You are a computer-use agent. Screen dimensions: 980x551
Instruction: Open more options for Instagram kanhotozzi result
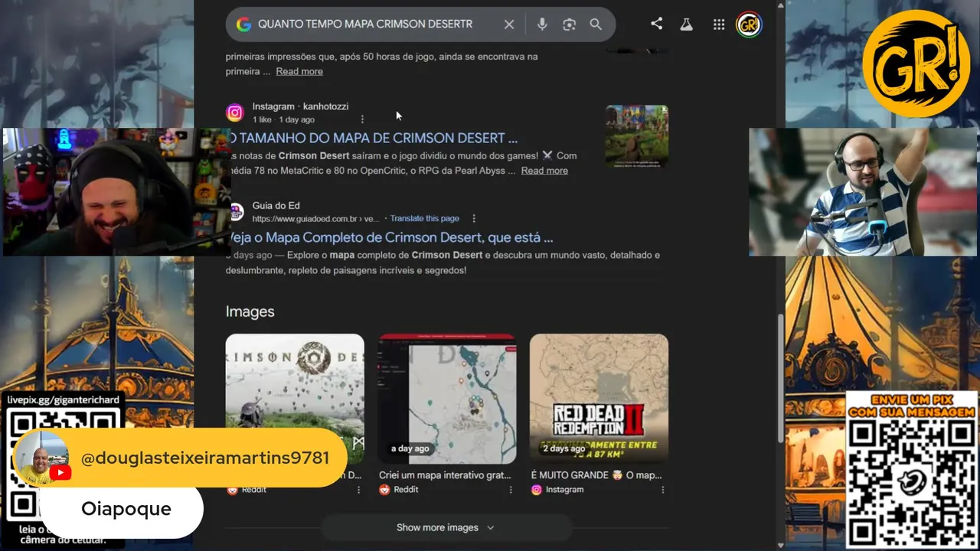coord(362,119)
